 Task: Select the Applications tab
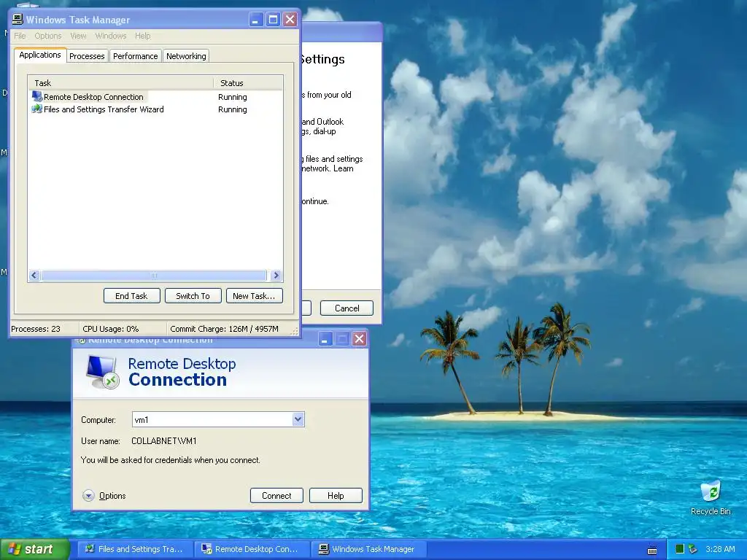click(x=40, y=55)
